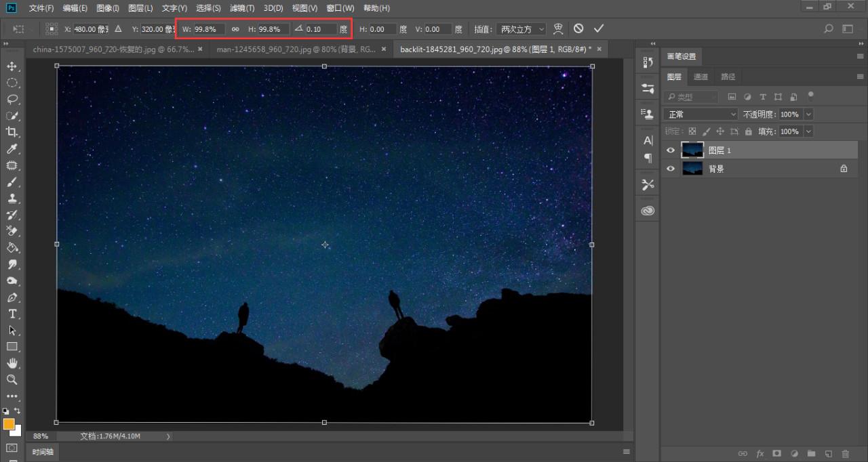Open the Creative Cloud Libraries icon
This screenshot has height=462, width=868.
[648, 211]
